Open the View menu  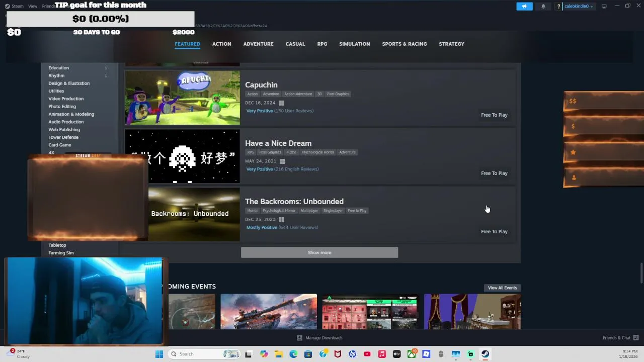(33, 6)
